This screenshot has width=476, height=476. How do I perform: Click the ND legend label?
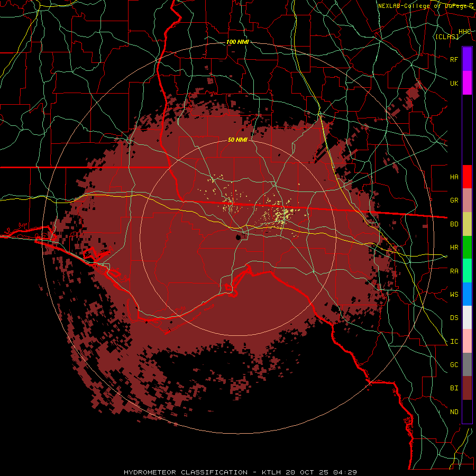454,412
